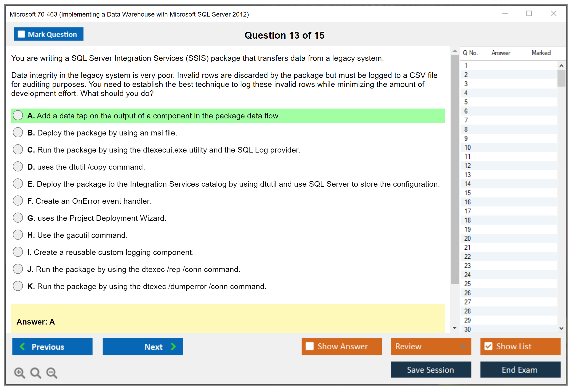Image resolution: width=574 pixels, height=392 pixels.
Task: Uncheck the Show List checkbox
Action: point(488,346)
